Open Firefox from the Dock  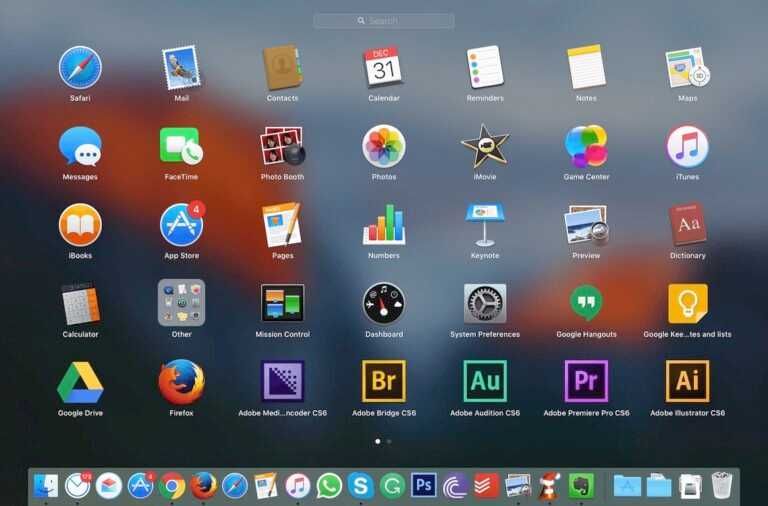(203, 486)
